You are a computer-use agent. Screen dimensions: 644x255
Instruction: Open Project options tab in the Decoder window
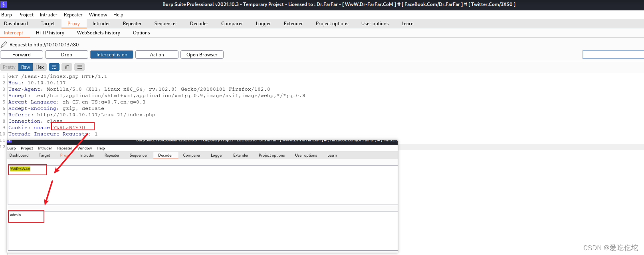pyautogui.click(x=271, y=155)
